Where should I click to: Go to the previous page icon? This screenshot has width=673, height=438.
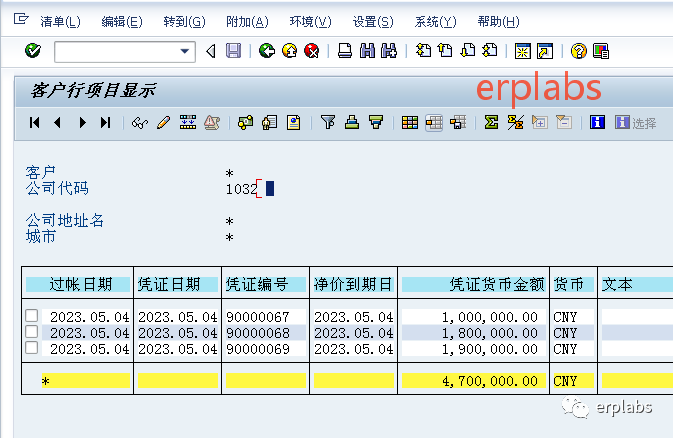(446, 51)
